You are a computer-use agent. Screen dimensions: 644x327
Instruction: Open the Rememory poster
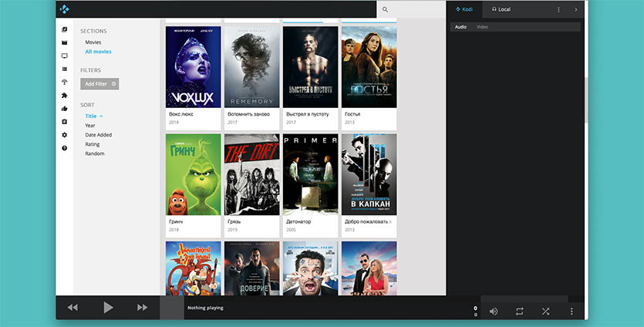(251, 67)
